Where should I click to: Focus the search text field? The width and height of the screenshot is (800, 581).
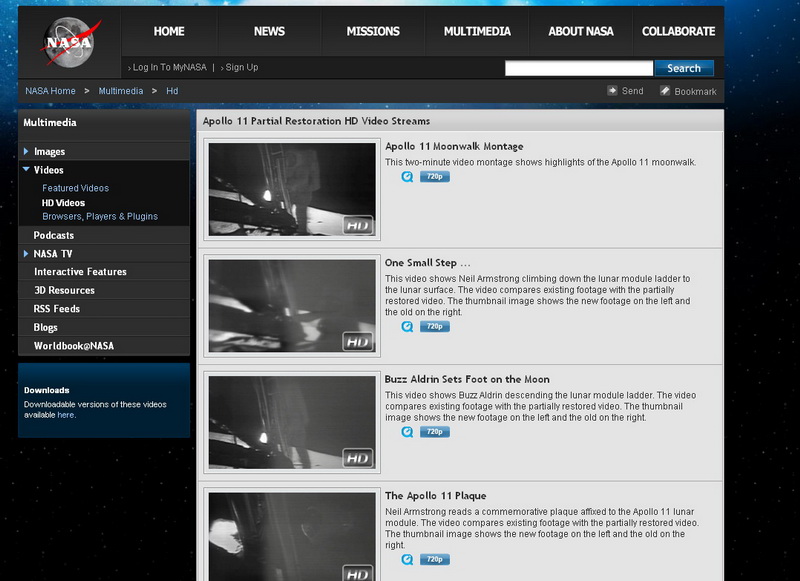pyautogui.click(x=579, y=68)
